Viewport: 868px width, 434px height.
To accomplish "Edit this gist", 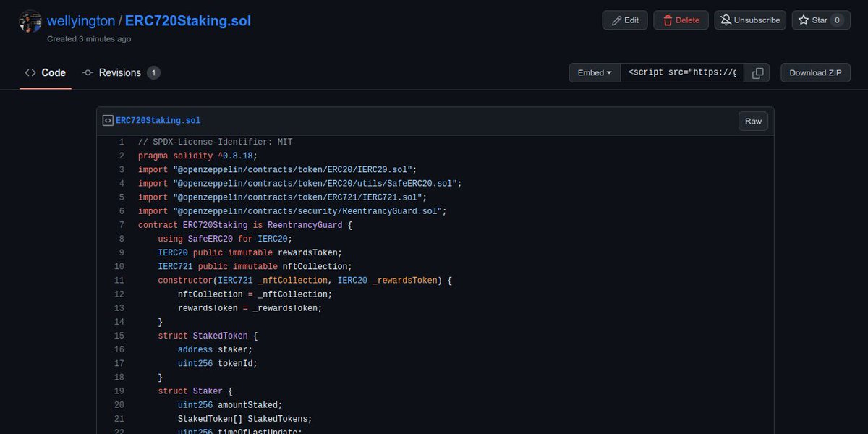I will [x=625, y=20].
